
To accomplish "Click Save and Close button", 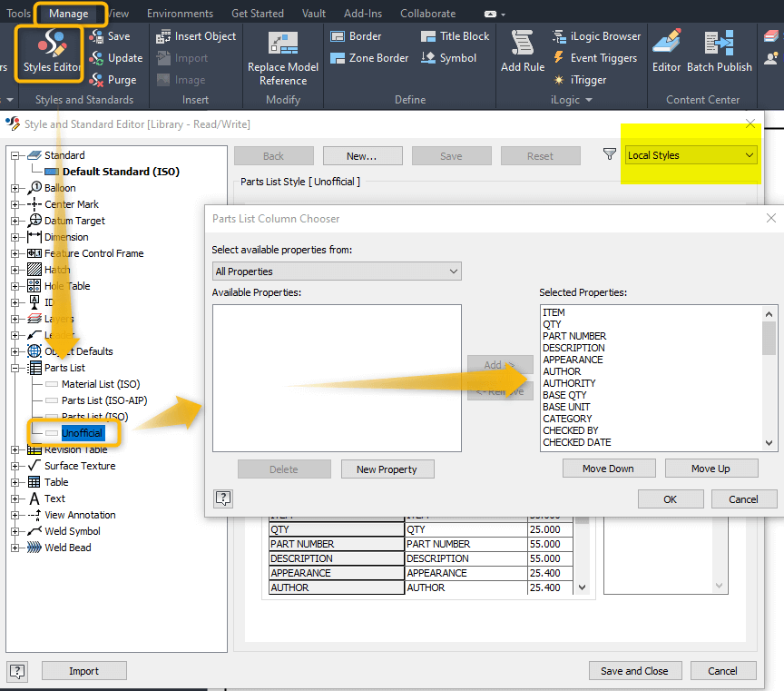I will point(635,671).
